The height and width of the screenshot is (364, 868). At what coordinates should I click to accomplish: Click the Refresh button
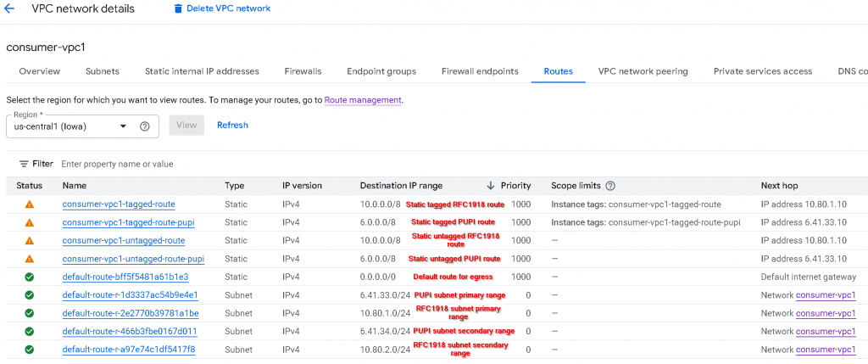(x=232, y=126)
